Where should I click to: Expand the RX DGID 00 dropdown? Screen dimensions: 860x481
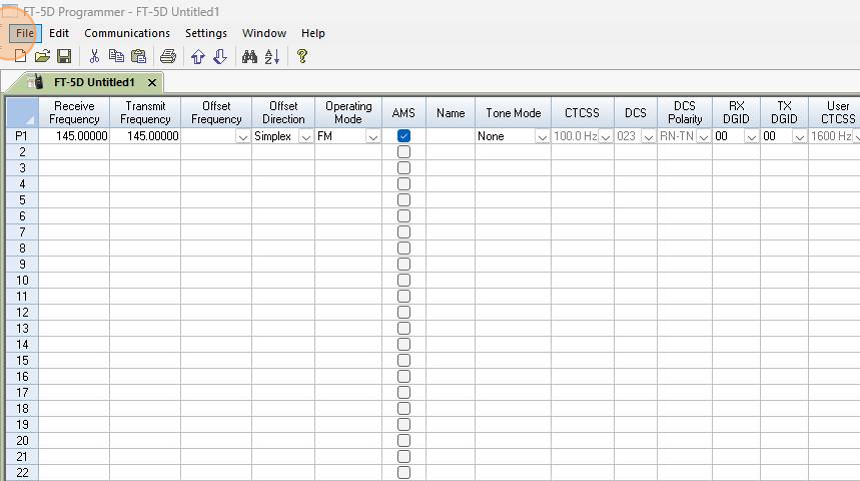pos(751,137)
